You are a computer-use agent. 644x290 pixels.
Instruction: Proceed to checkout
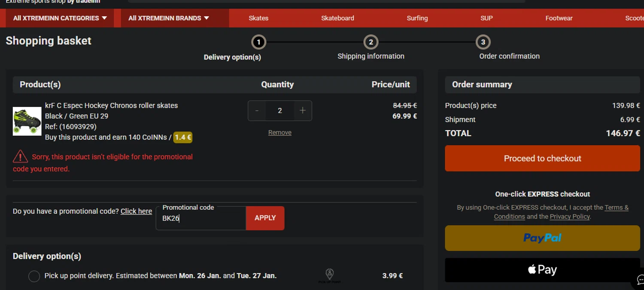[542, 158]
